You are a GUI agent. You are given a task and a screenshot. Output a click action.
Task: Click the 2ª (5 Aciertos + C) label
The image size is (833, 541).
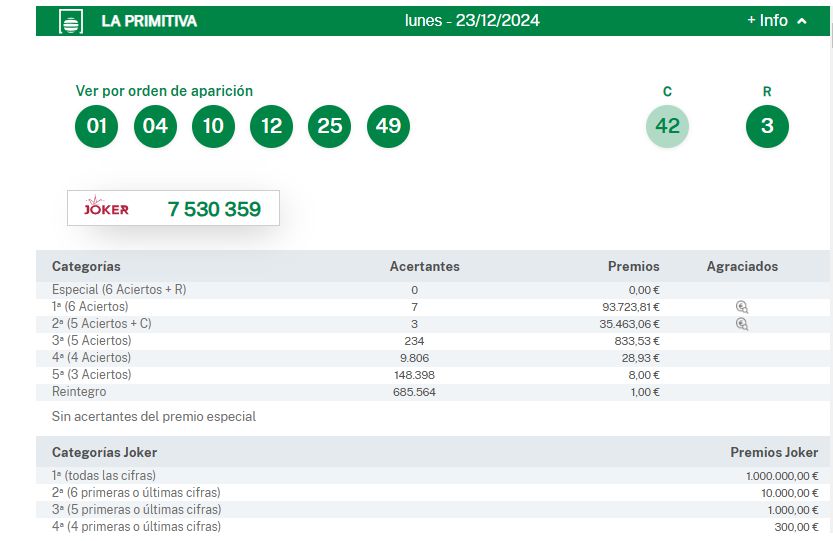pos(101,324)
